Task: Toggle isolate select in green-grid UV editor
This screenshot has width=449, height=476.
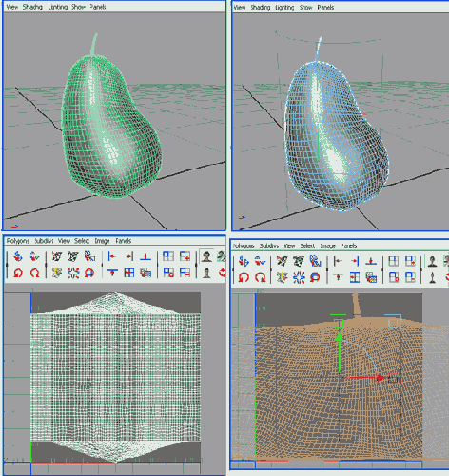Action: 168,256
